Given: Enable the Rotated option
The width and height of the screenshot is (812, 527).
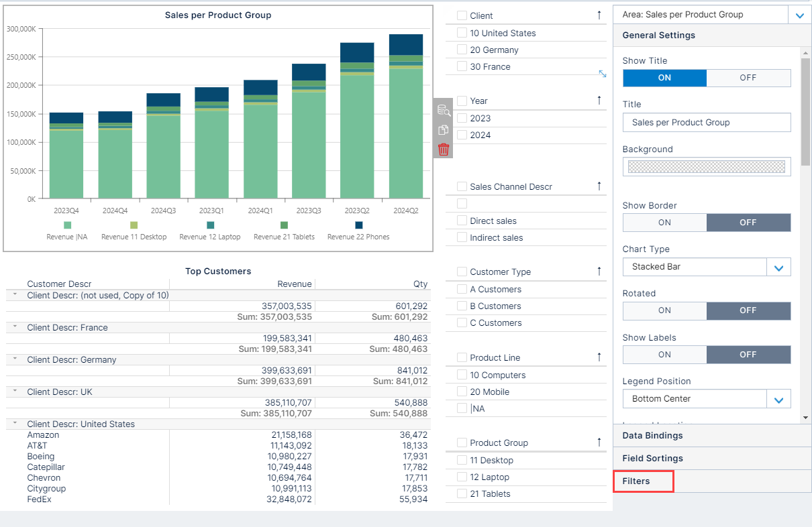Looking at the screenshot, I should [664, 310].
